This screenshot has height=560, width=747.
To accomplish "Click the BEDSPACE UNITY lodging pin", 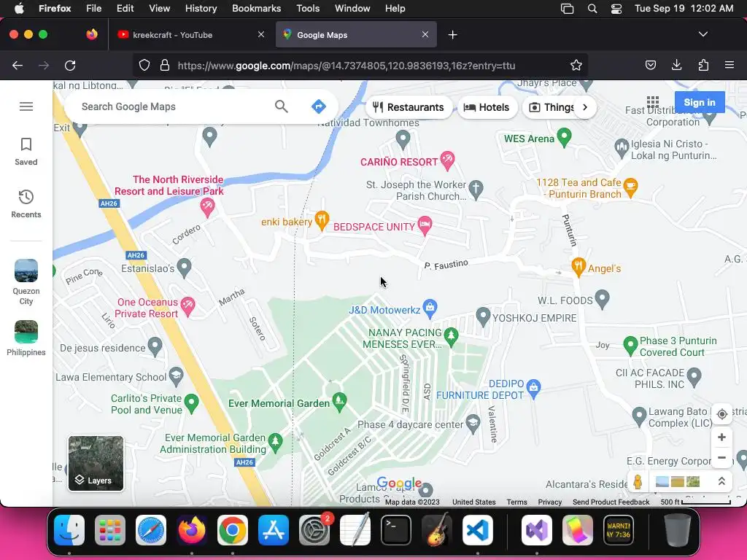I will (x=425, y=225).
